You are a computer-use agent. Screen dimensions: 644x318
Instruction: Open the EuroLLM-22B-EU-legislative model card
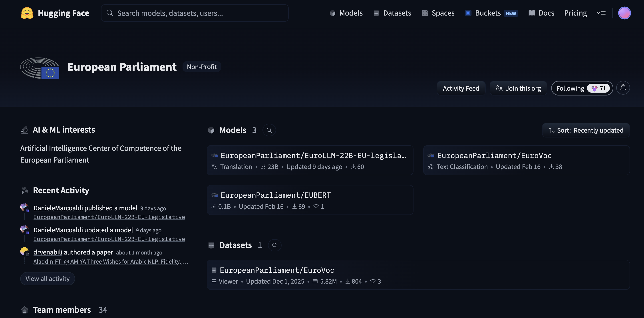(310, 160)
